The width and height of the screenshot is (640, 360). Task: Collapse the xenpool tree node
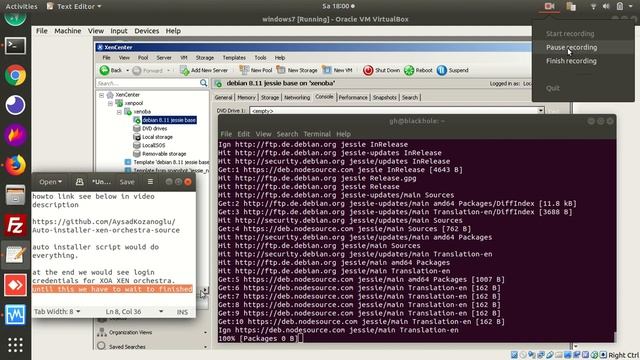(x=110, y=103)
